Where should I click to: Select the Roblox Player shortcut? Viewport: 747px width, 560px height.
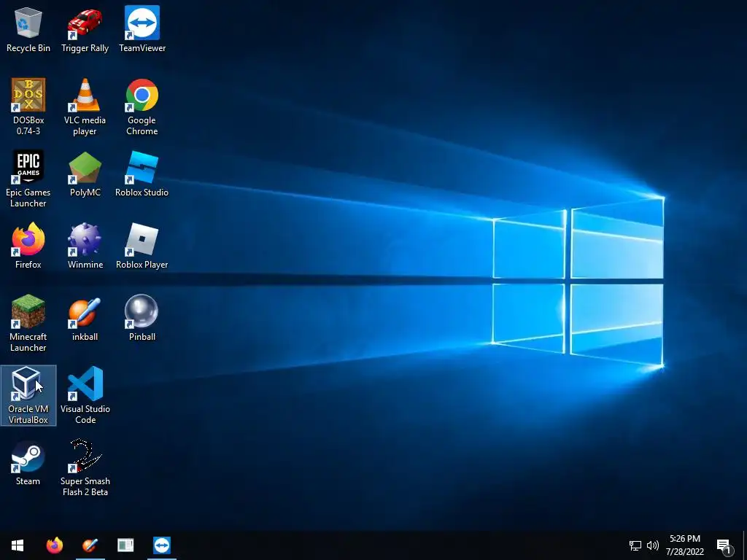(142, 246)
